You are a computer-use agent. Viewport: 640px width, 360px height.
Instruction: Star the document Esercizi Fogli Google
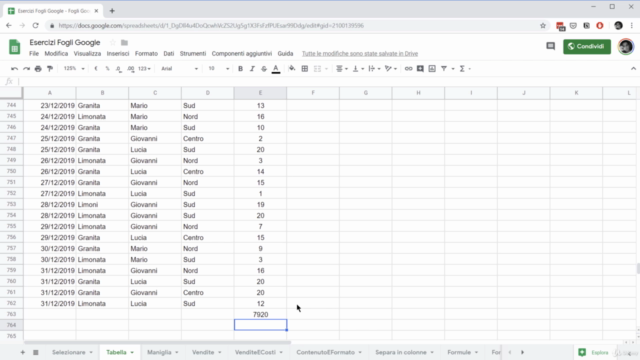point(113,42)
